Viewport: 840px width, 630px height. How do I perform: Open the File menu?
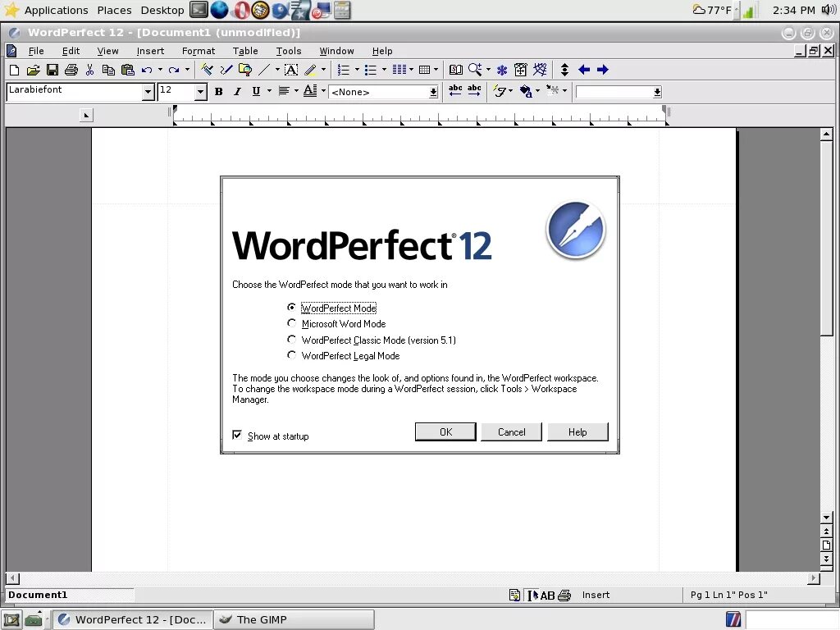coord(36,51)
